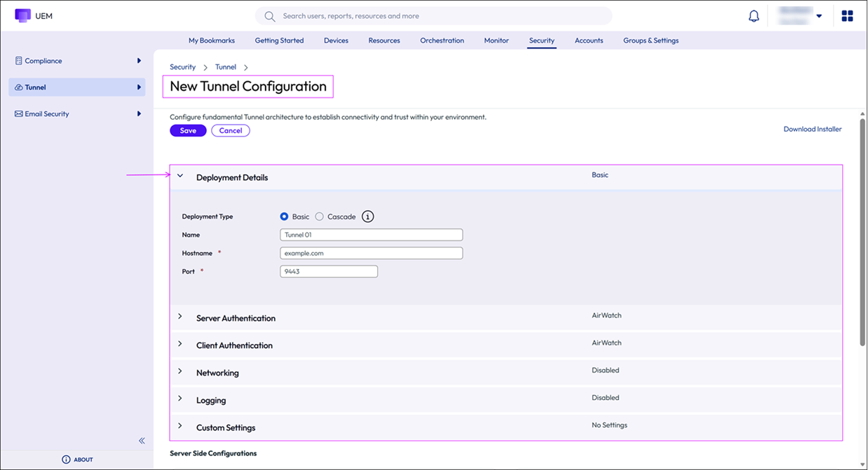Expand the Compliance submenu arrow
Image resolution: width=868 pixels, height=470 pixels.
(139, 61)
